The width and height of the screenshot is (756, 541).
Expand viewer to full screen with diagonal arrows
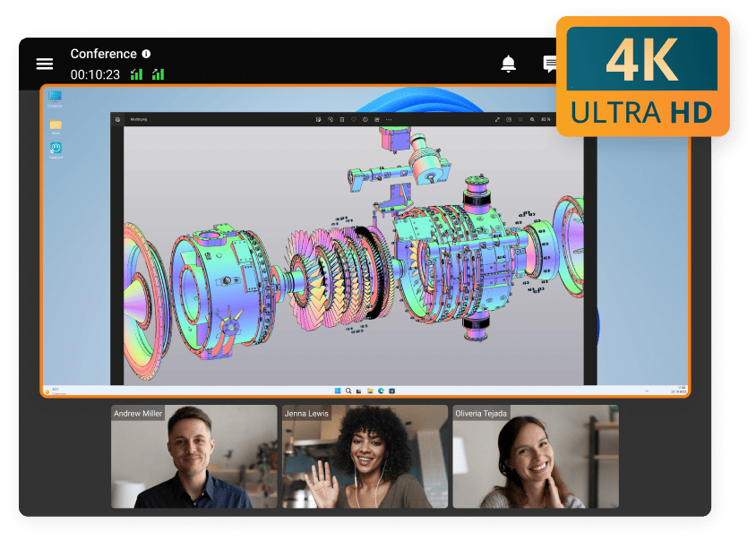tap(497, 120)
